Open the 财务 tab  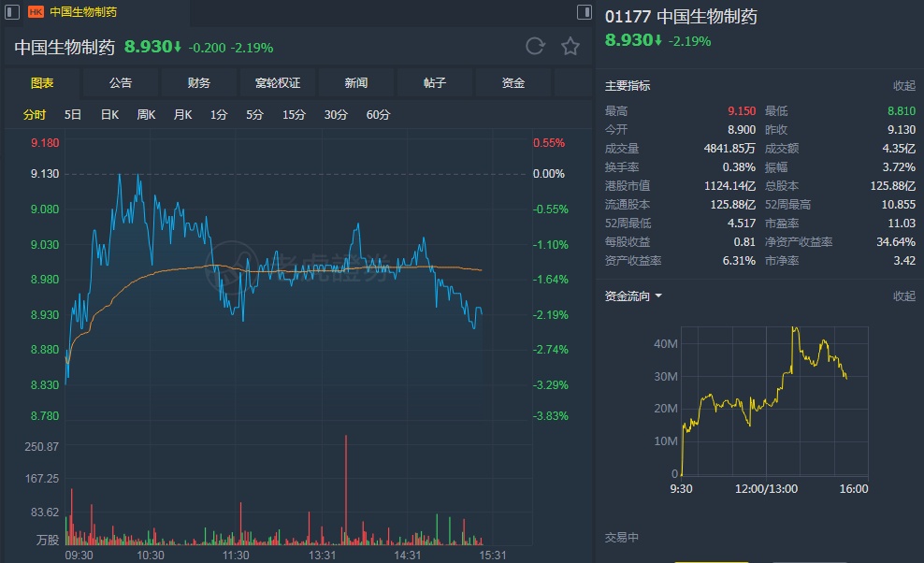click(199, 83)
